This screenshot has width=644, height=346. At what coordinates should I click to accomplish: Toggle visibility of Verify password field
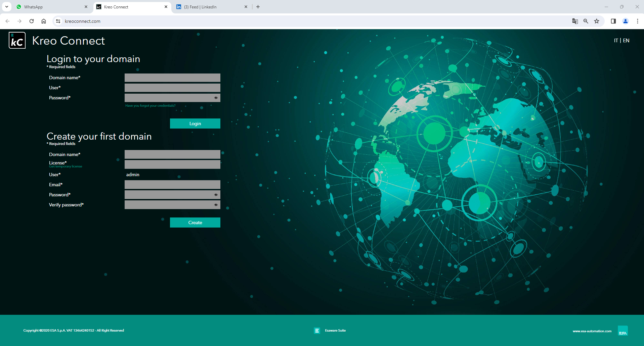click(216, 205)
